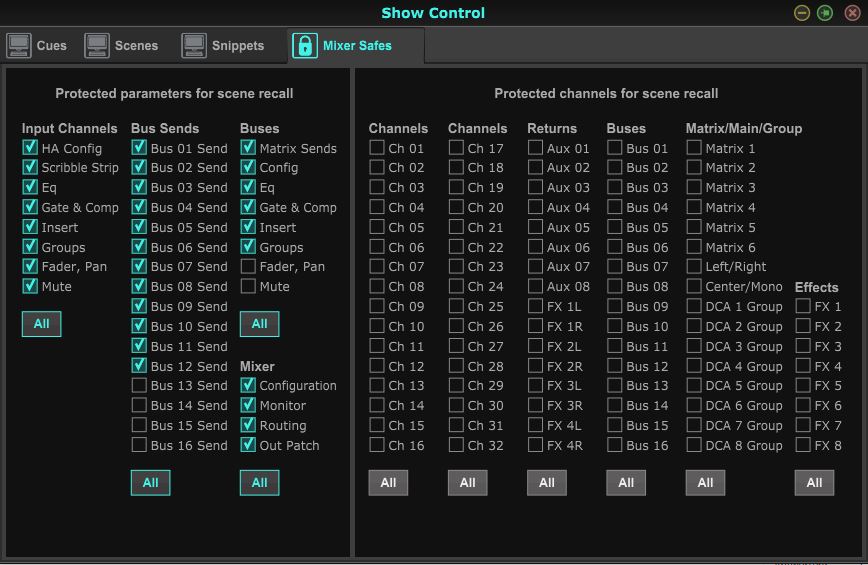868x565 pixels.
Task: Protect Bus 01 in channel safes
Action: (x=614, y=148)
